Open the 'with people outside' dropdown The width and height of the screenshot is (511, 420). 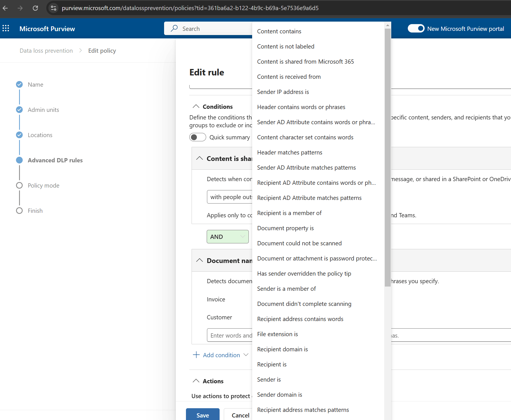point(230,197)
